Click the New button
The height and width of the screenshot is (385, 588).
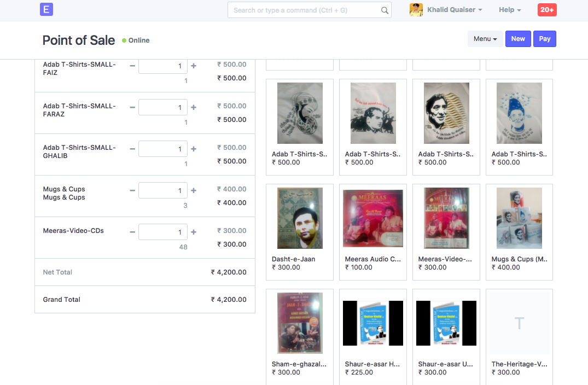pos(518,39)
